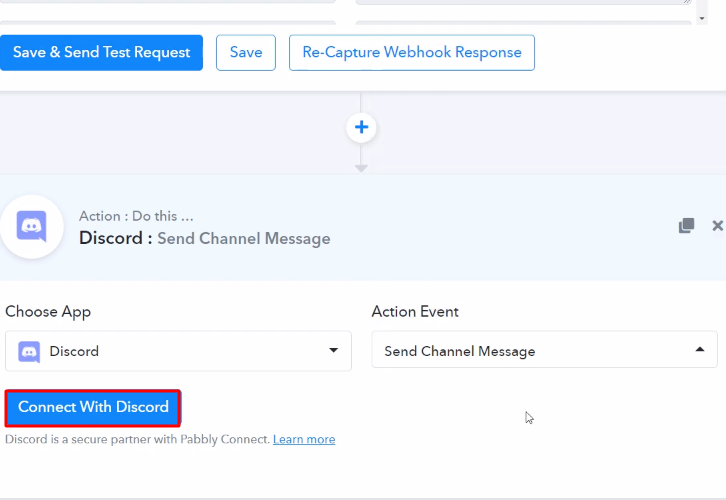
Task: Click the Discord : Send Channel Message title
Action: 205,238
